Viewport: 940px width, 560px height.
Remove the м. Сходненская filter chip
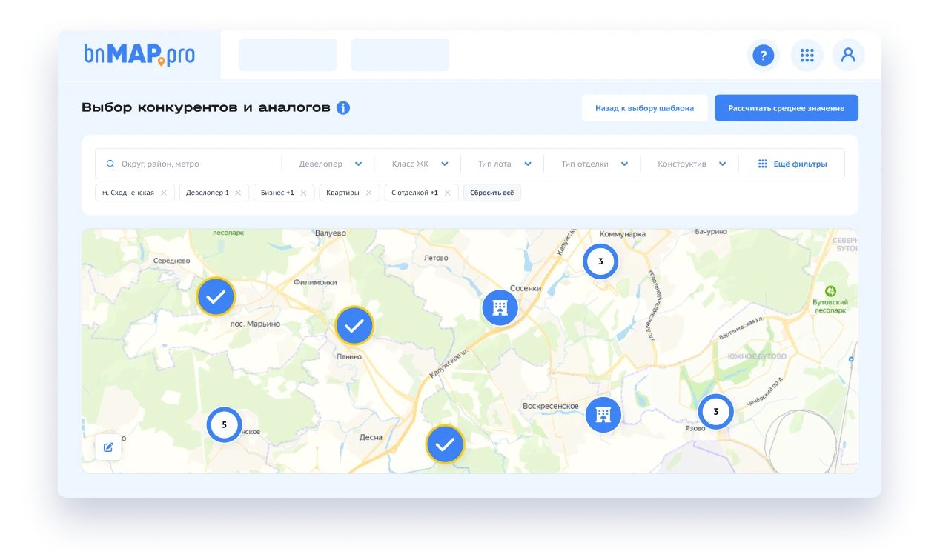[x=164, y=193]
